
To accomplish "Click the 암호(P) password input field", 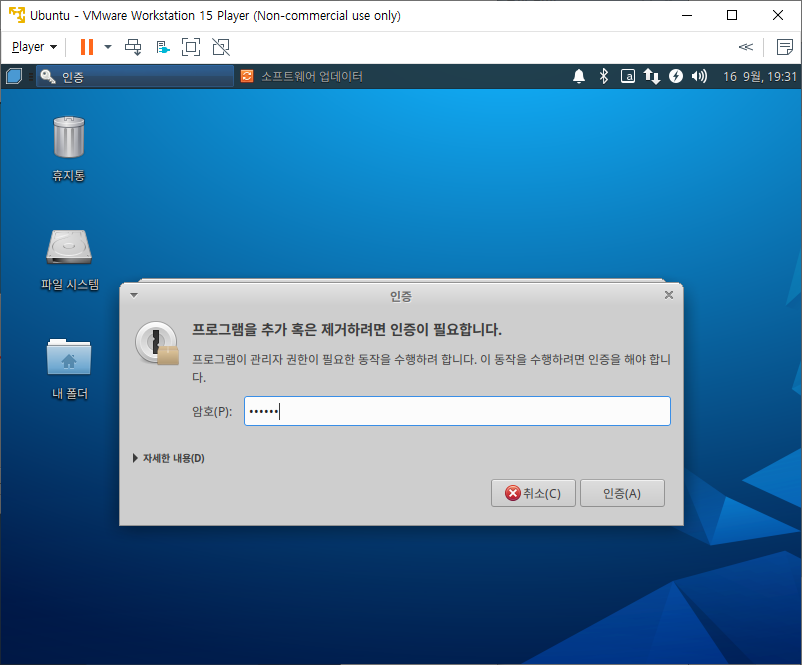I will 457,411.
